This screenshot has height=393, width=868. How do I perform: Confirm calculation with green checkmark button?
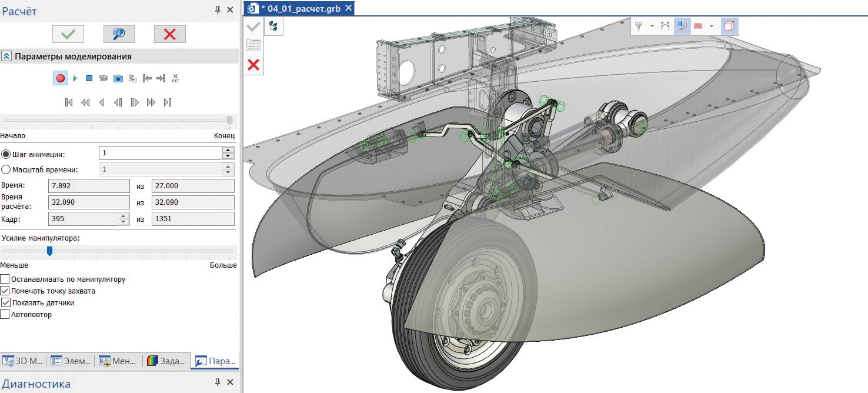pos(68,34)
